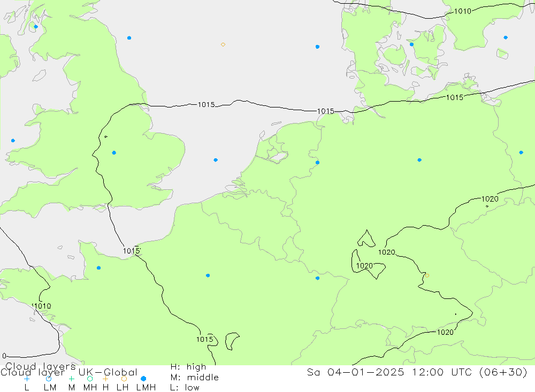This screenshot has width=535, height=392.
Task: Click the 1020 label near the Polish border
Action: click(490, 199)
